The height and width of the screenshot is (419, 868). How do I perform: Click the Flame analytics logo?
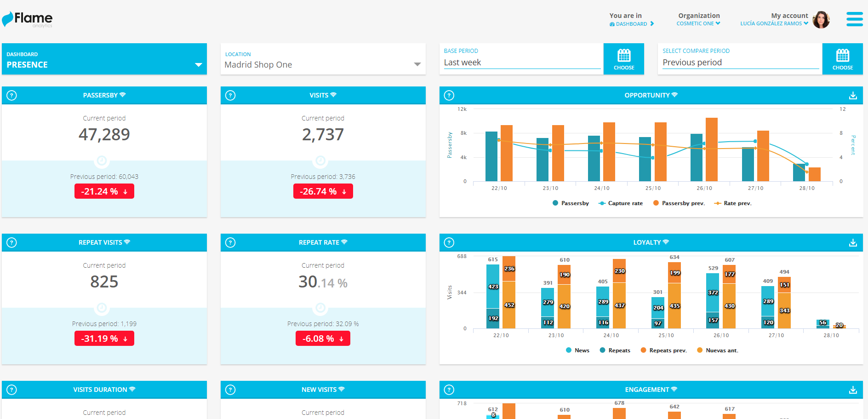click(28, 19)
